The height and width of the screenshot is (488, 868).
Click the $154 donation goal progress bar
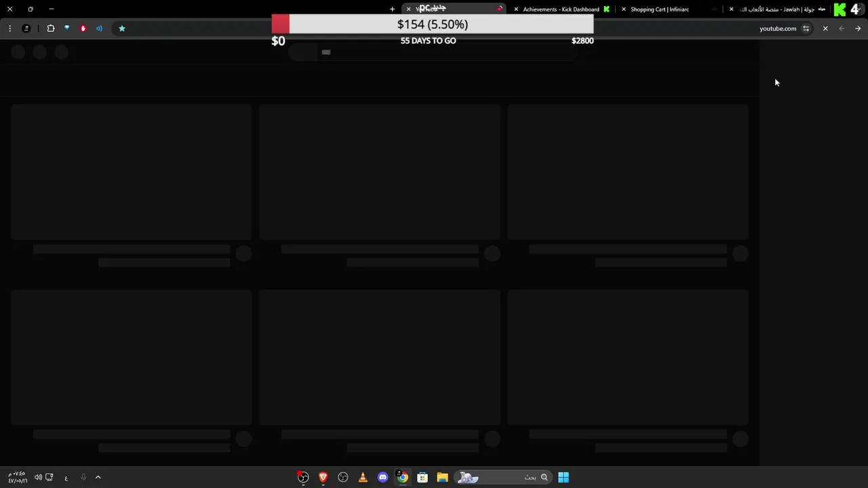click(x=433, y=24)
